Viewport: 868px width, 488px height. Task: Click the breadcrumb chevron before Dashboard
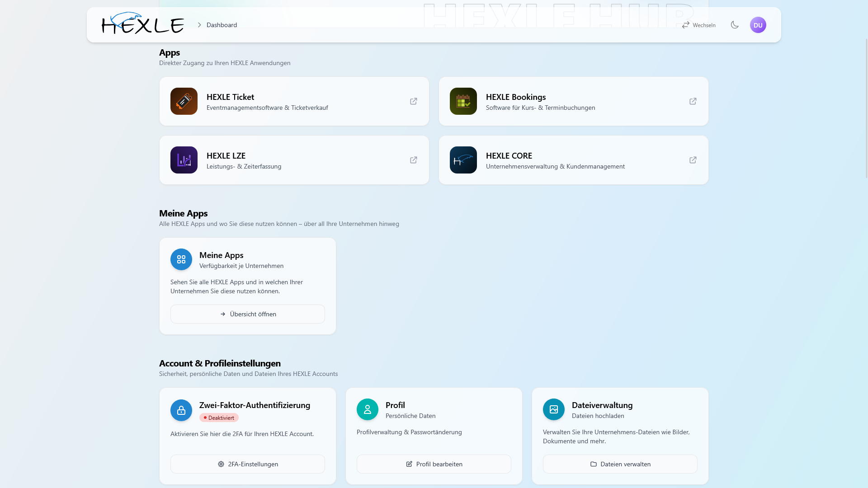(x=199, y=25)
